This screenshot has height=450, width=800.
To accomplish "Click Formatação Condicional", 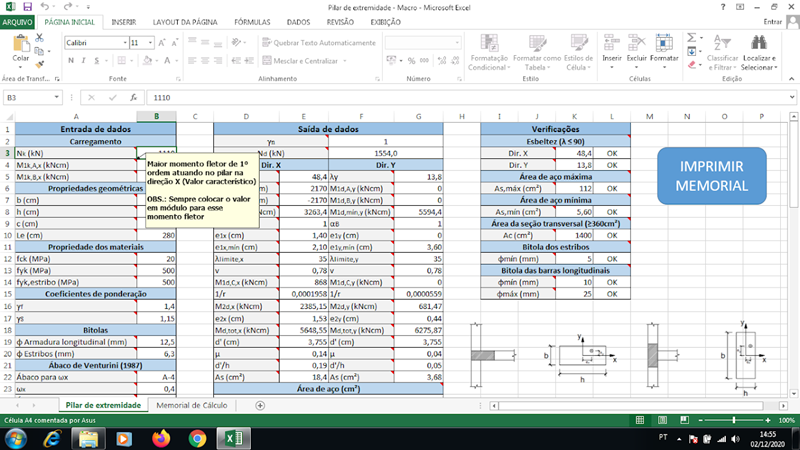I will (x=488, y=53).
